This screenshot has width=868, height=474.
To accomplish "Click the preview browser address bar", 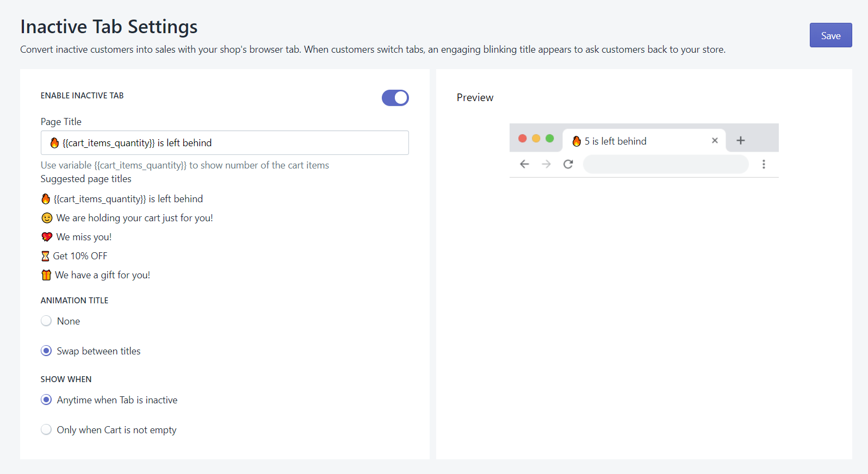I will (x=665, y=164).
